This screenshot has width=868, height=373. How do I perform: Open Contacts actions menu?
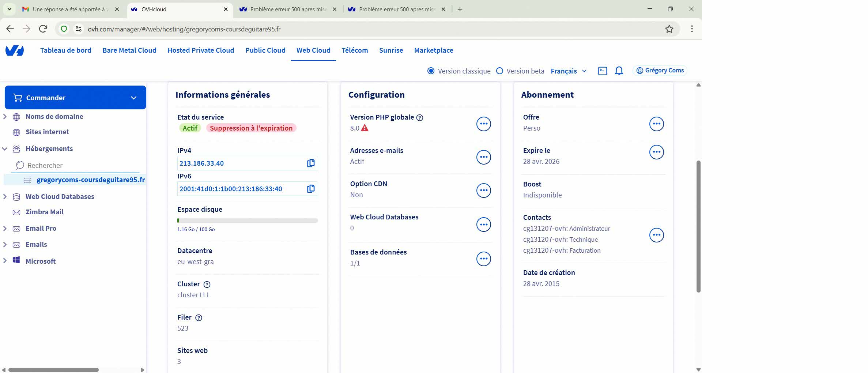tap(656, 235)
